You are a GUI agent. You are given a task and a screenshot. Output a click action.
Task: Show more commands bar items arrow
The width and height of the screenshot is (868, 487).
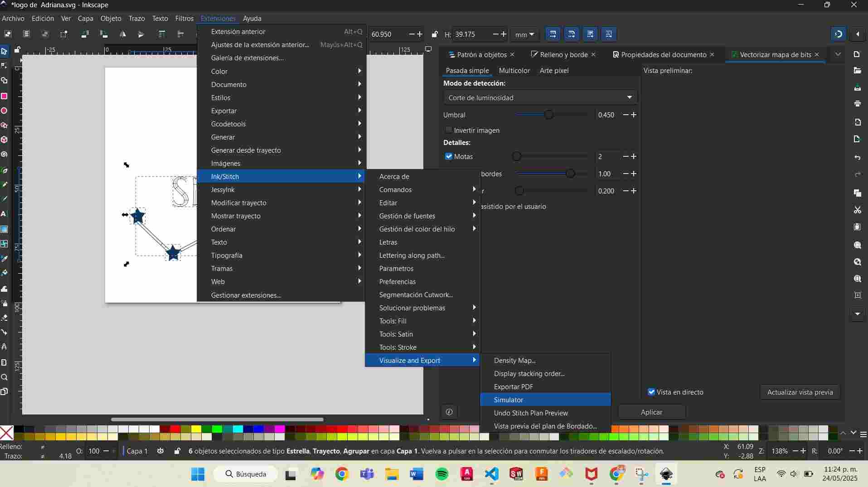857,313
